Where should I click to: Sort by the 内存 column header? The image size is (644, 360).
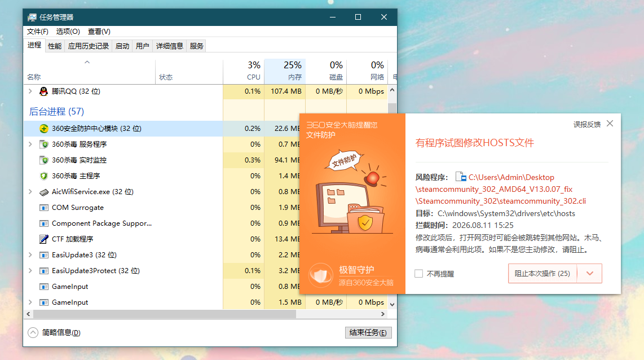[285, 72]
